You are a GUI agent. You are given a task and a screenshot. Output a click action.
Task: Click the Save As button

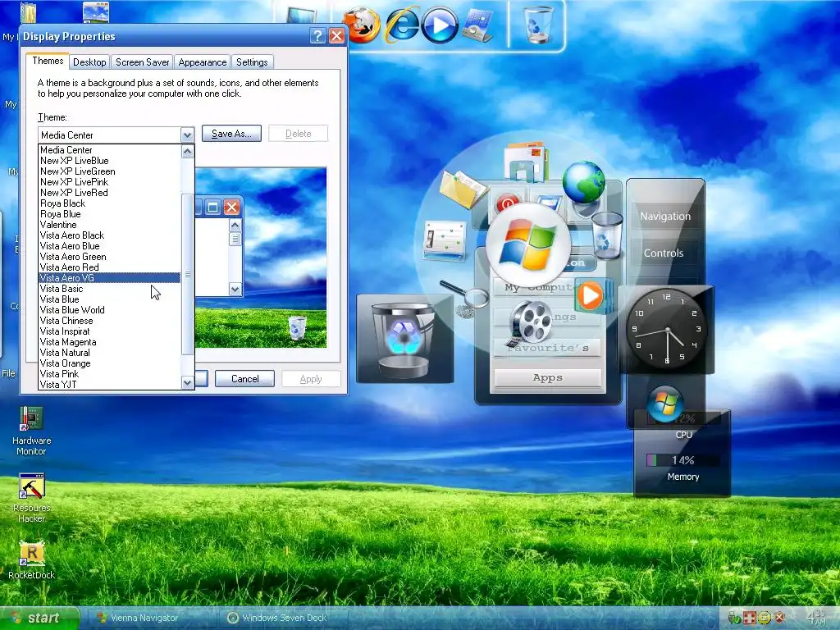point(231,134)
